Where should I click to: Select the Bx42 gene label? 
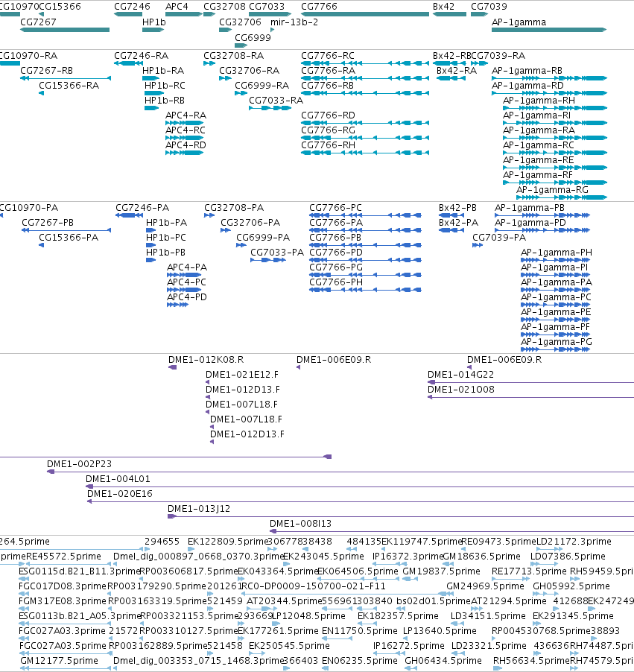[x=443, y=7]
